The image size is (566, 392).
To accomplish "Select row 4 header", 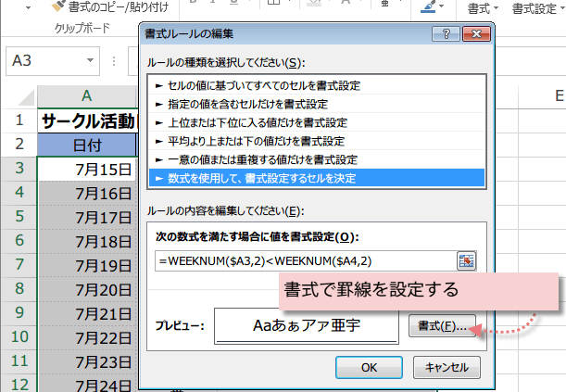I will pyautogui.click(x=19, y=193).
